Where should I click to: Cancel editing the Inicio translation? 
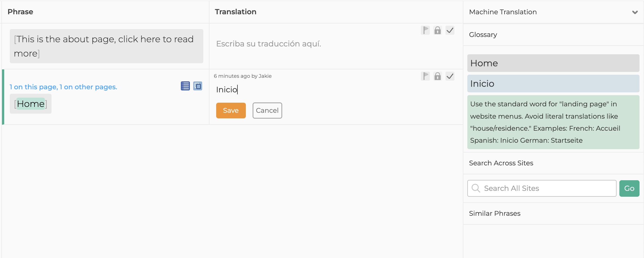[x=267, y=110]
